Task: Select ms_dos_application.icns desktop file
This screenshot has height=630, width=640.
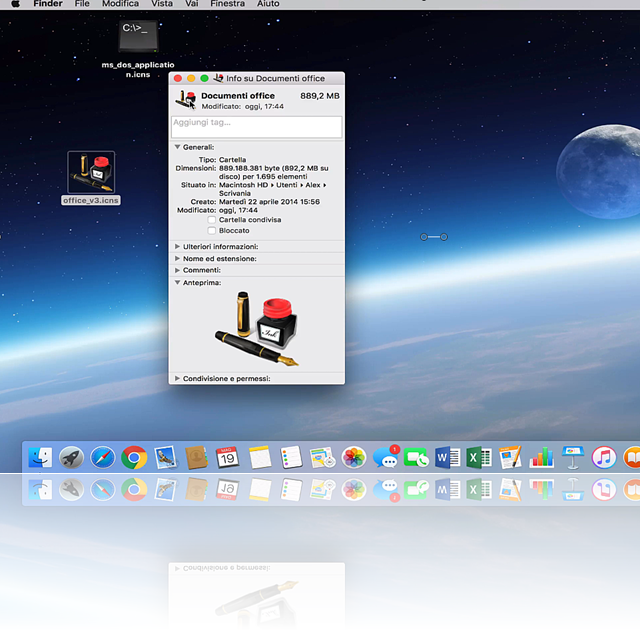Action: pos(138,36)
